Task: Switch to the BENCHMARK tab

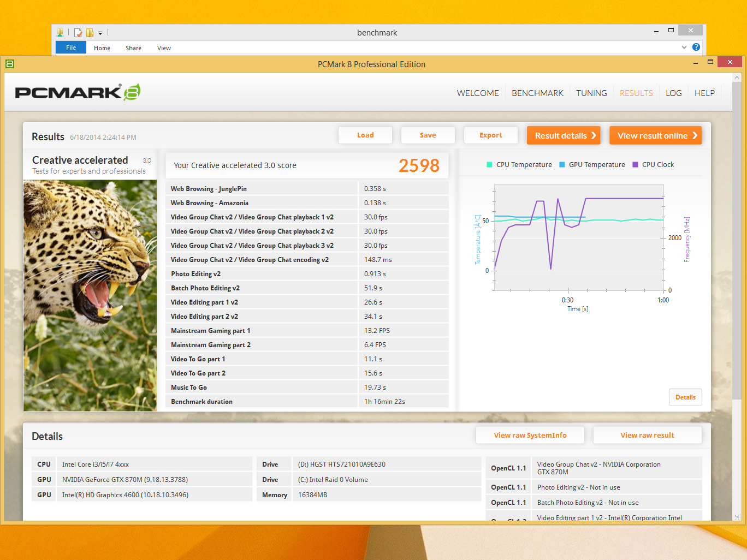Action: (x=537, y=93)
